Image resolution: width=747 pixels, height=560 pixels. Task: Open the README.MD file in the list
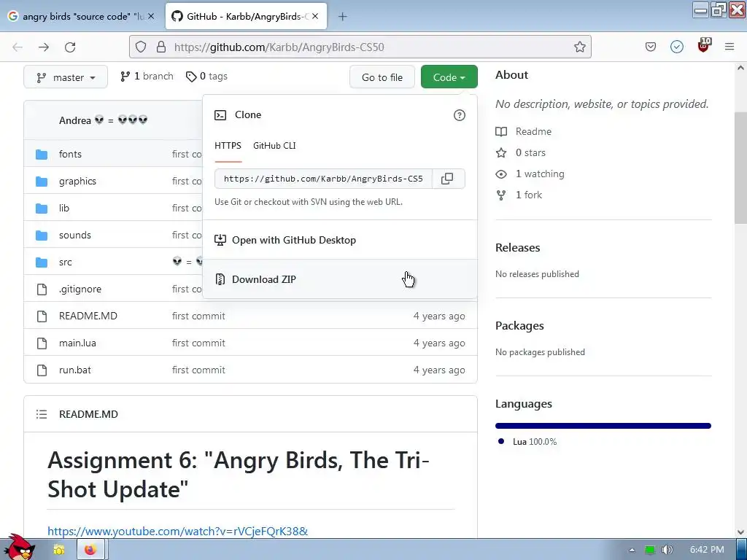88,316
